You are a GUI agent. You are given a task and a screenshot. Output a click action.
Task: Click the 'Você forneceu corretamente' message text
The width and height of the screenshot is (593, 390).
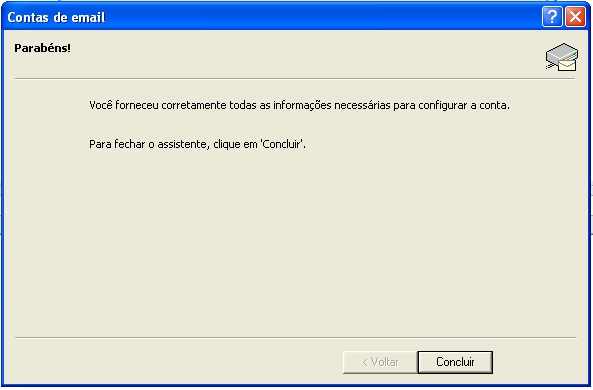[299, 105]
